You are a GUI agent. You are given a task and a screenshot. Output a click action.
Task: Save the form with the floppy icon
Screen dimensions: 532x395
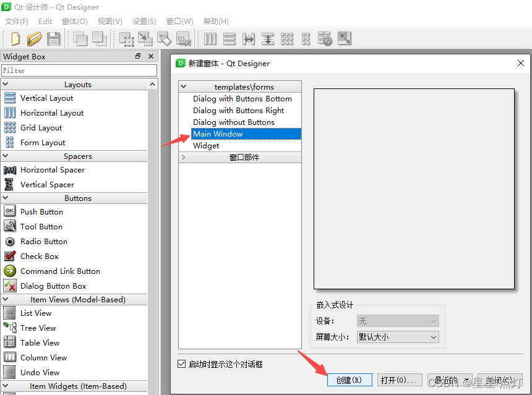pyautogui.click(x=54, y=39)
